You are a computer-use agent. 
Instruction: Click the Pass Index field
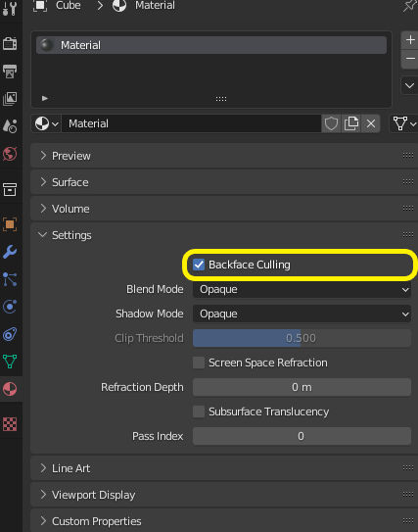[302, 436]
